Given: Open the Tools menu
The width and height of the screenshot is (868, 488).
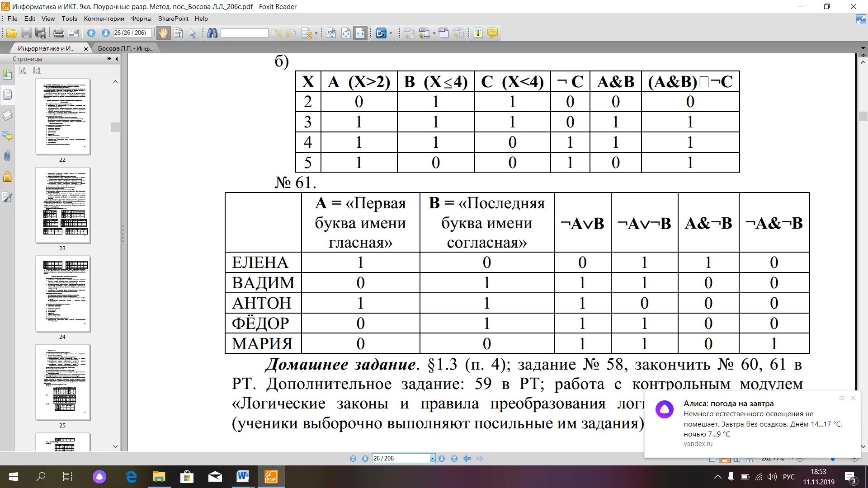Looking at the screenshot, I should (x=70, y=19).
